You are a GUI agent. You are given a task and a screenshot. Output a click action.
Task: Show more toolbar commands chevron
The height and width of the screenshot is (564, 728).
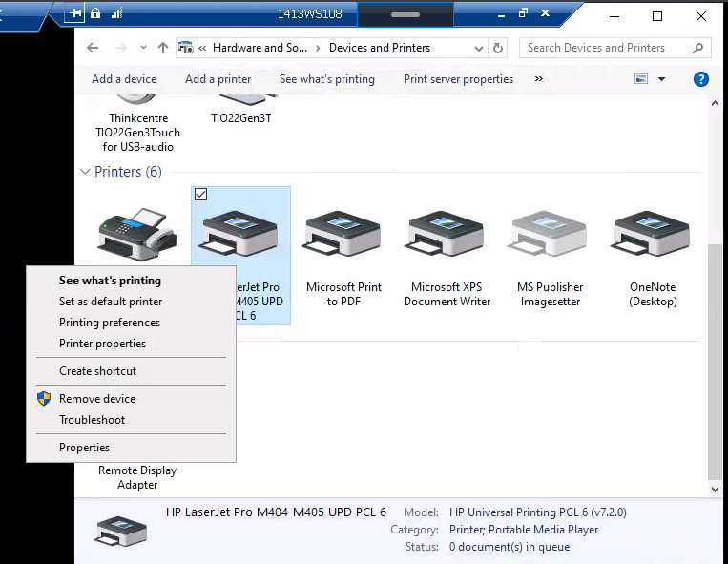tap(539, 79)
